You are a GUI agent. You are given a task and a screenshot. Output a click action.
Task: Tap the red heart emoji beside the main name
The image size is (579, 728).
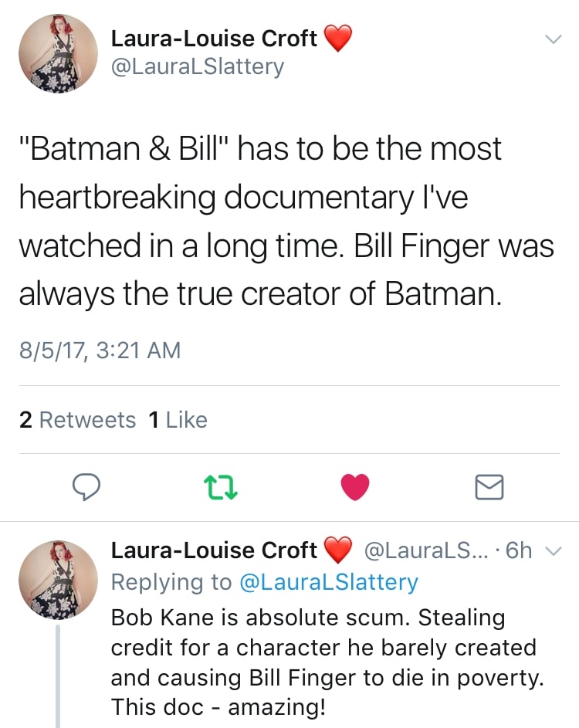(x=337, y=38)
